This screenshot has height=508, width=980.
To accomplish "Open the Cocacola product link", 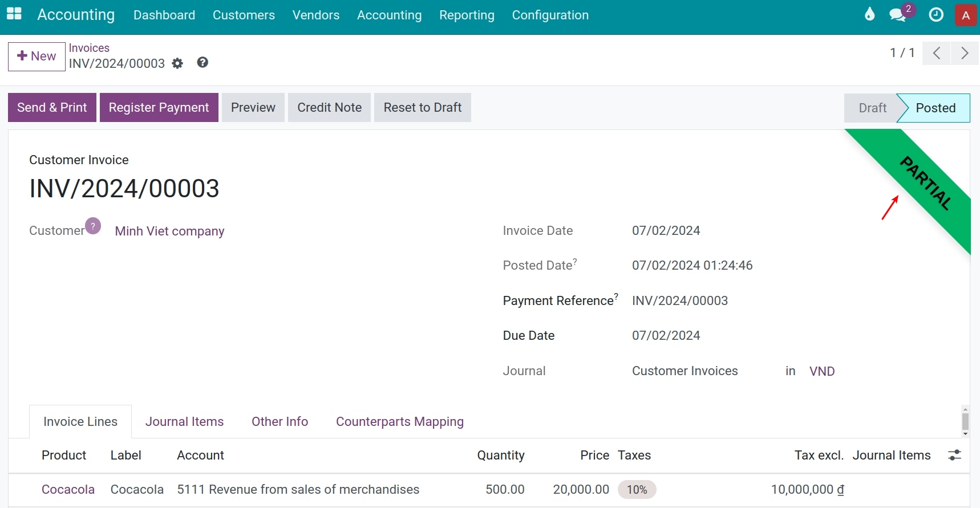I will (68, 489).
